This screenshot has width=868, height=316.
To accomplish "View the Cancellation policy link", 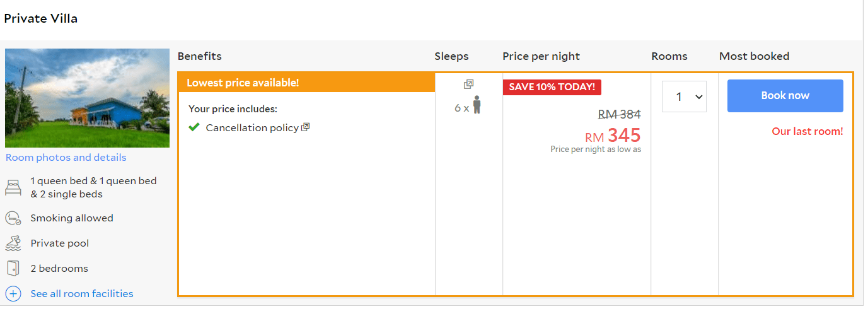I will point(252,128).
